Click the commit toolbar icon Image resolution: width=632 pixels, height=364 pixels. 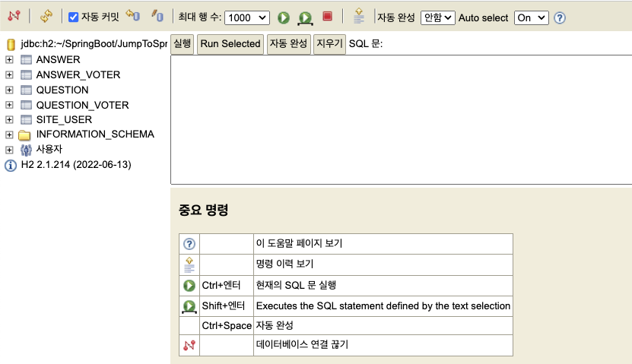point(157,16)
